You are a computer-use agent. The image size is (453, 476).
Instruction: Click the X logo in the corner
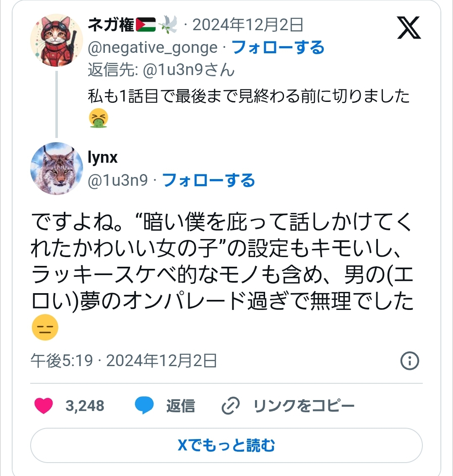click(408, 27)
